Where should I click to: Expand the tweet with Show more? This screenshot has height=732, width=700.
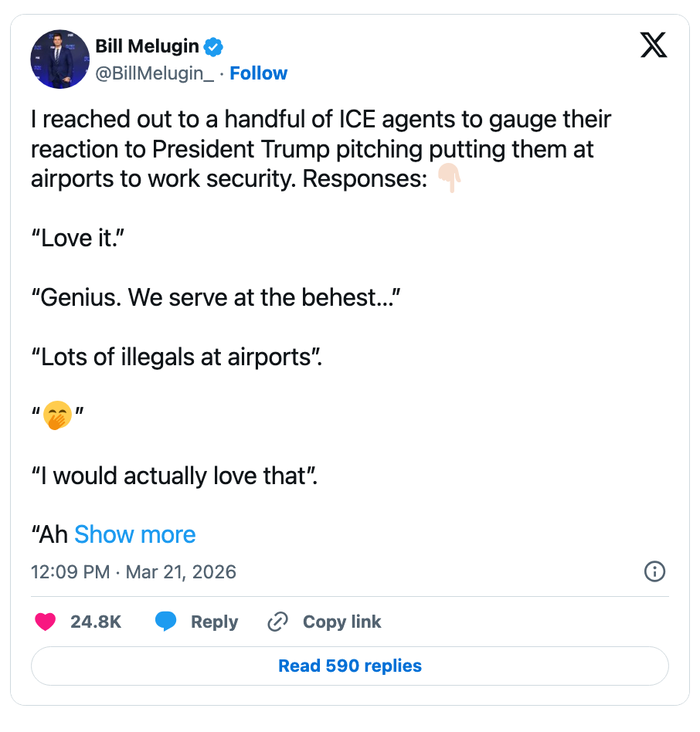click(134, 534)
